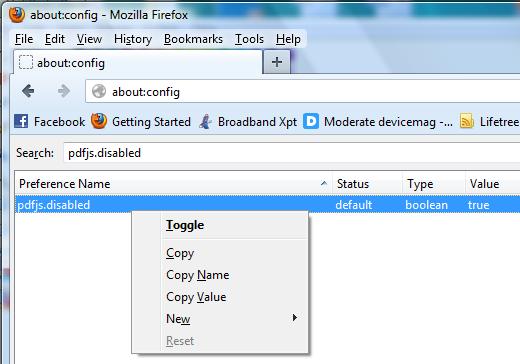Choose Copy Value from context menu

click(196, 297)
